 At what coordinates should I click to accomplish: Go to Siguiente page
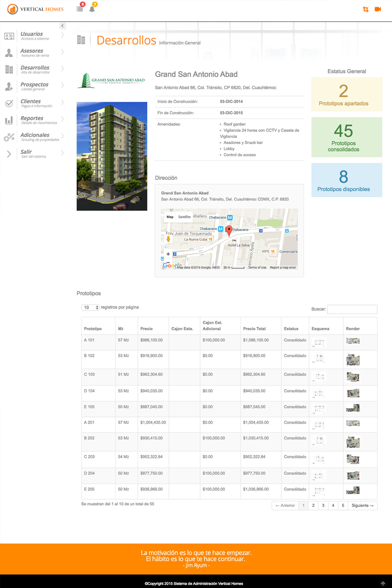point(363,505)
